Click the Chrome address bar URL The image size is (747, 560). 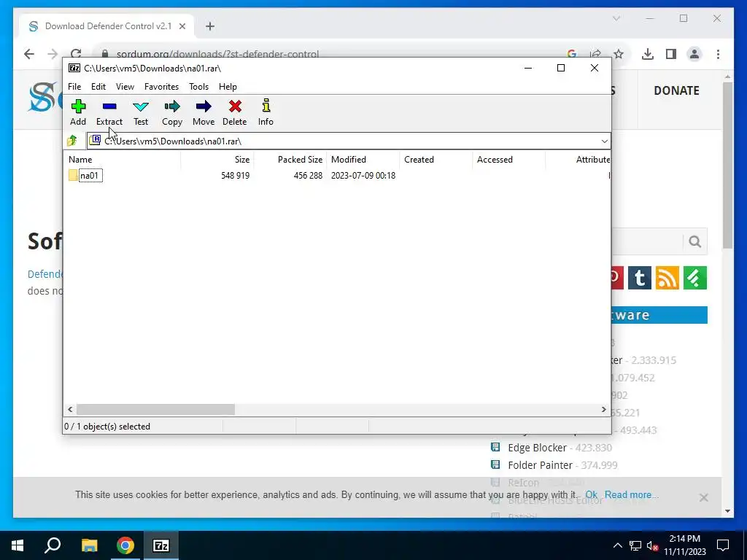217,54
